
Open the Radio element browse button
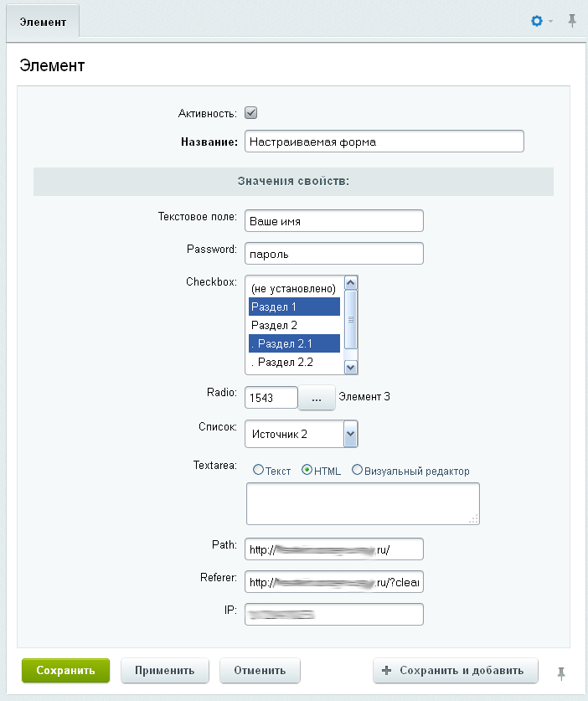[316, 399]
